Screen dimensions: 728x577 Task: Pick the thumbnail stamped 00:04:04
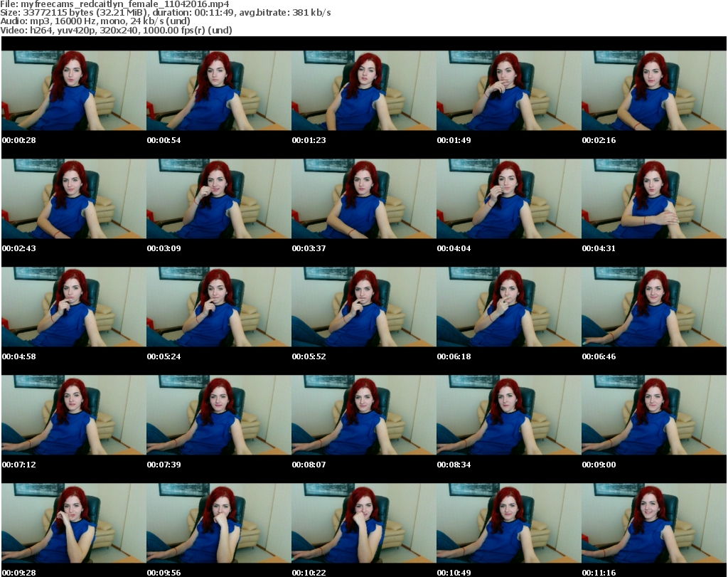(508, 198)
